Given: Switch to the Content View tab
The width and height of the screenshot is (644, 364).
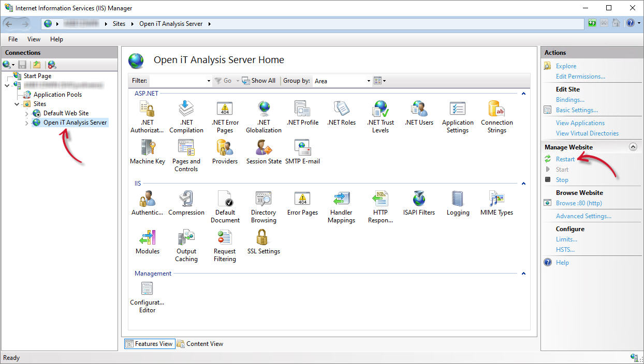Looking at the screenshot, I should coord(200,344).
